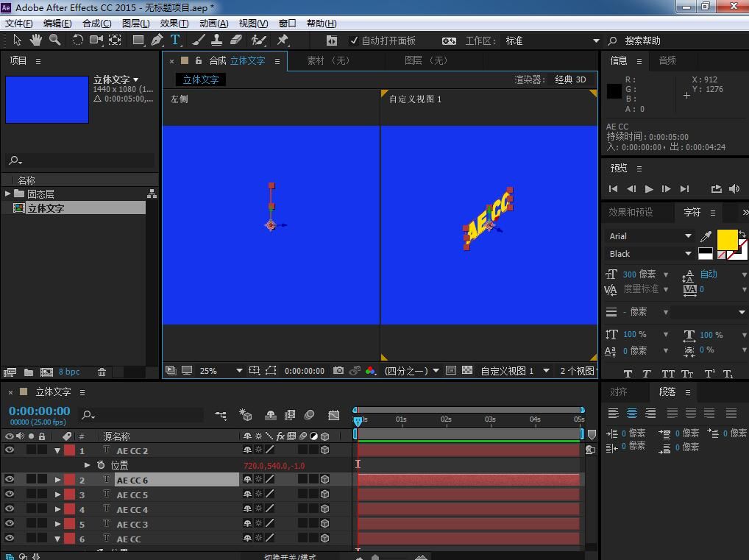The height and width of the screenshot is (560, 749).
Task: Create new composition icon in project panel
Action: (46, 372)
